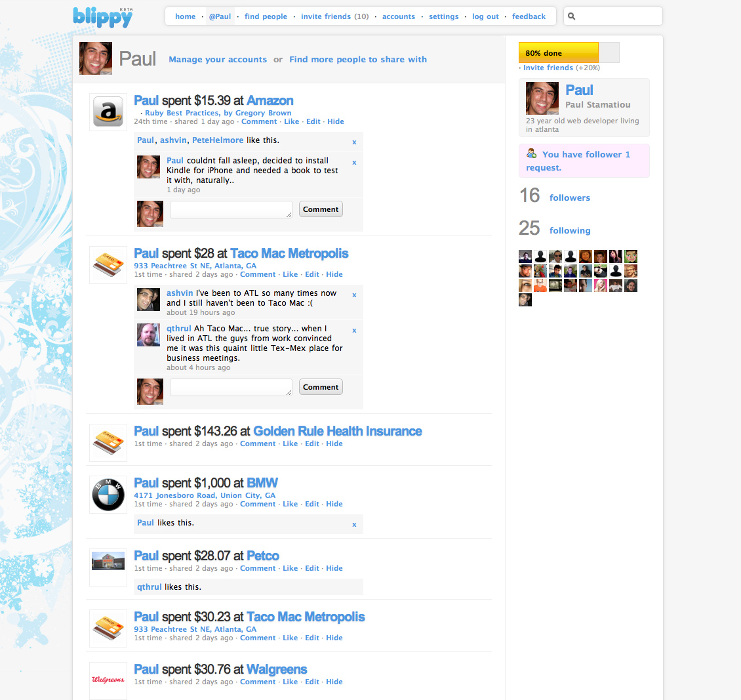The height and width of the screenshot is (700, 741).
Task: View the followers list
Action: click(x=570, y=198)
